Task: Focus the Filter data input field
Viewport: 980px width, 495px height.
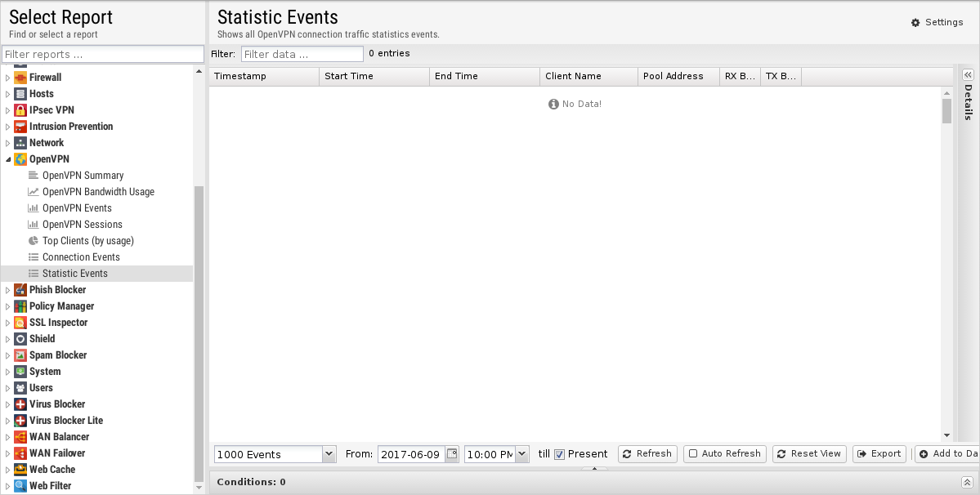Action: click(x=302, y=54)
